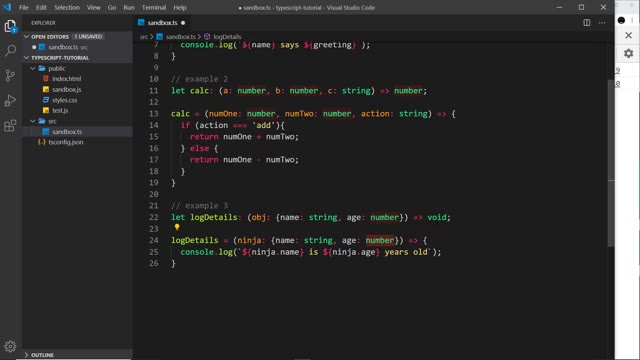Screen dimensions: 640x360
Task: Click the 1 UNSAVED badge
Action: click(x=88, y=37)
